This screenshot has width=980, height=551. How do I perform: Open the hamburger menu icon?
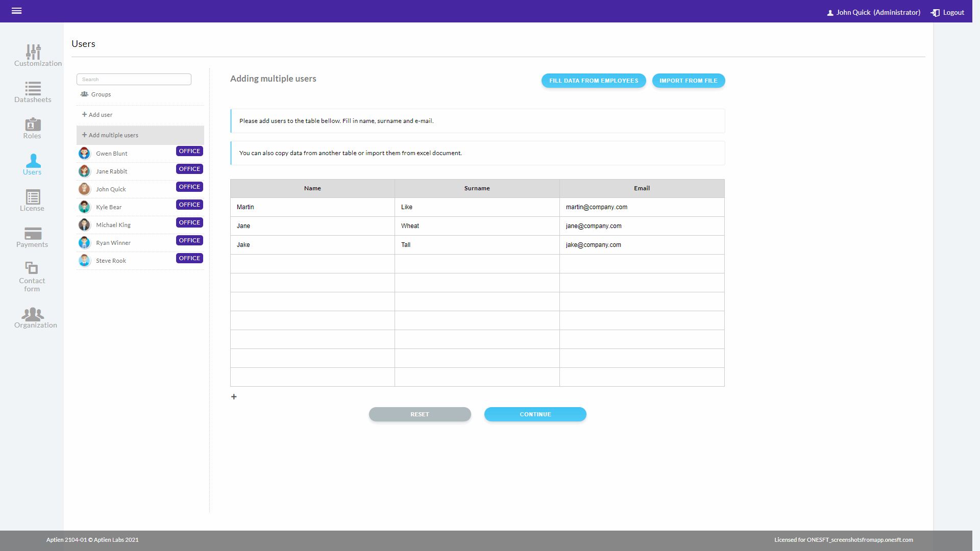16,11
